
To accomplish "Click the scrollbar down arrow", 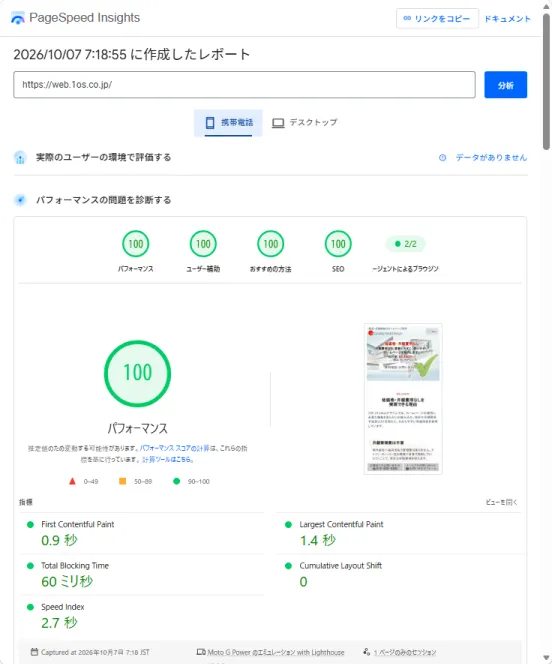I will coord(546,658).
